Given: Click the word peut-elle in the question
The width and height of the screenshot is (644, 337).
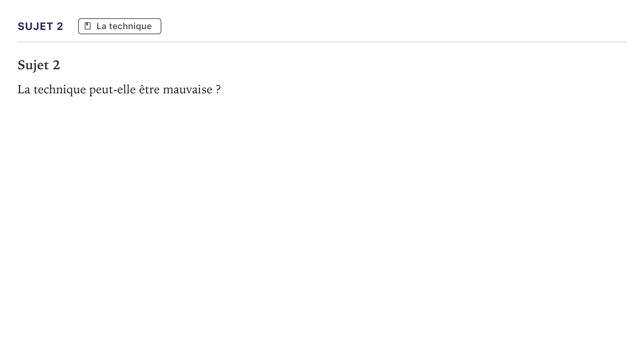Looking at the screenshot, I should 112,90.
